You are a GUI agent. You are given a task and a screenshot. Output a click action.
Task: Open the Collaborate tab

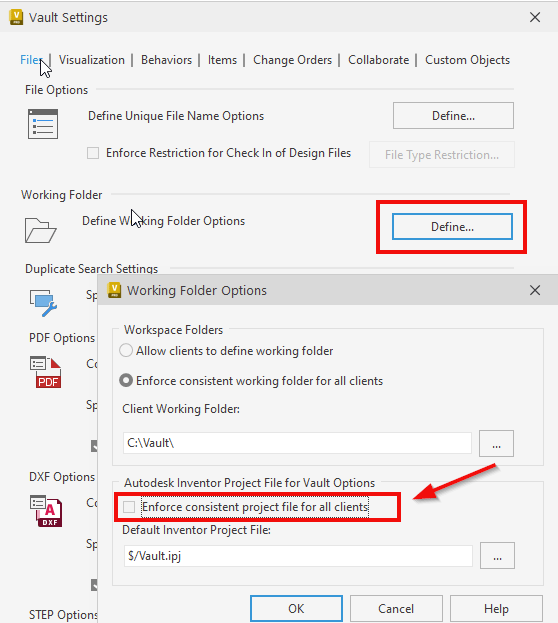[378, 60]
